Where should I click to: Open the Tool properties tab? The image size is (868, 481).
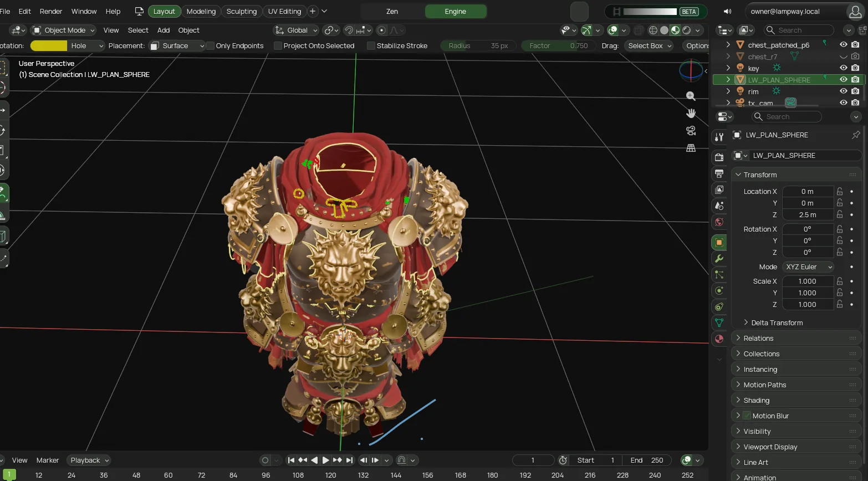[x=719, y=137]
